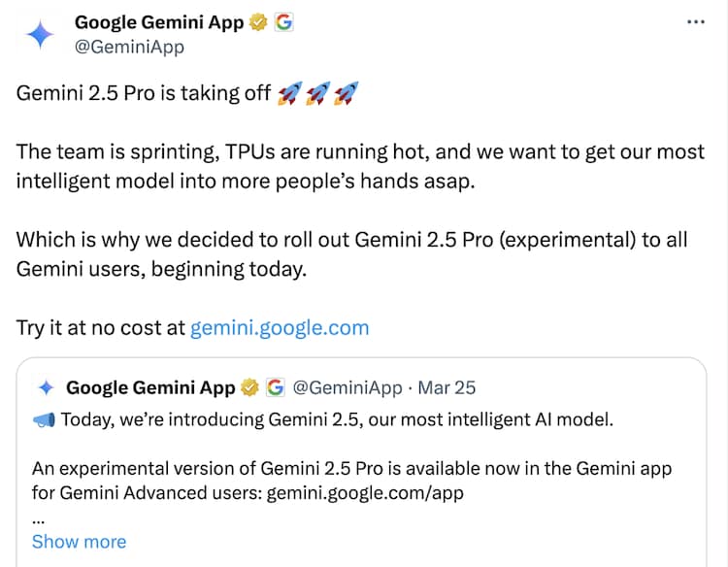Screen dimensions: 728x567
Task: Click the first rocket emoji
Action: pos(288,93)
